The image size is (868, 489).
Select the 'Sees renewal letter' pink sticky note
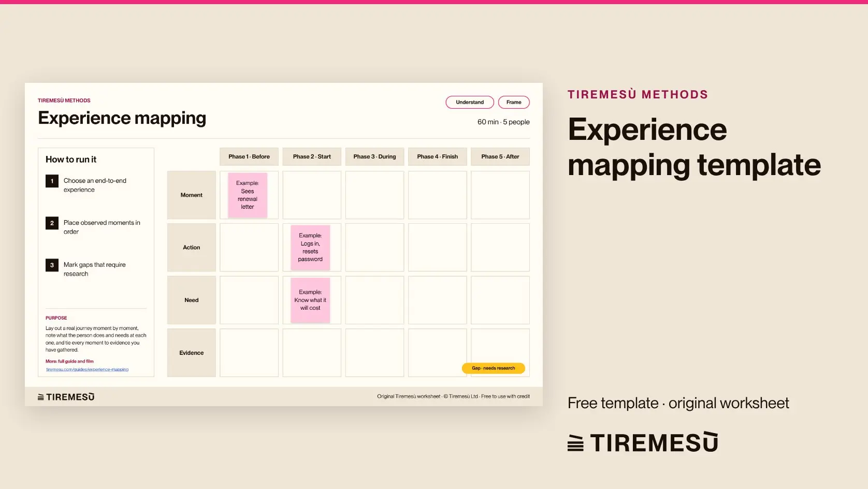pos(248,195)
